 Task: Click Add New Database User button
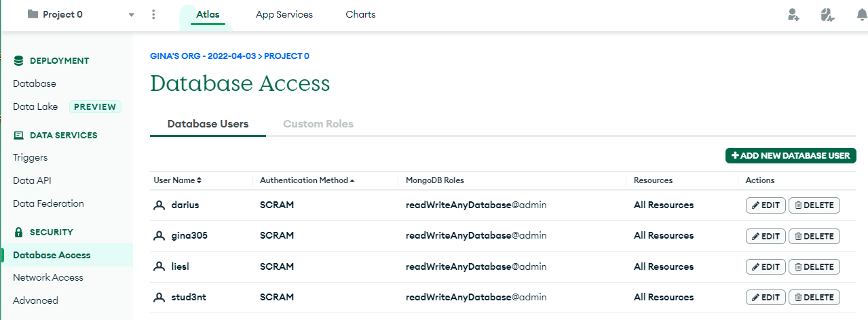click(791, 156)
